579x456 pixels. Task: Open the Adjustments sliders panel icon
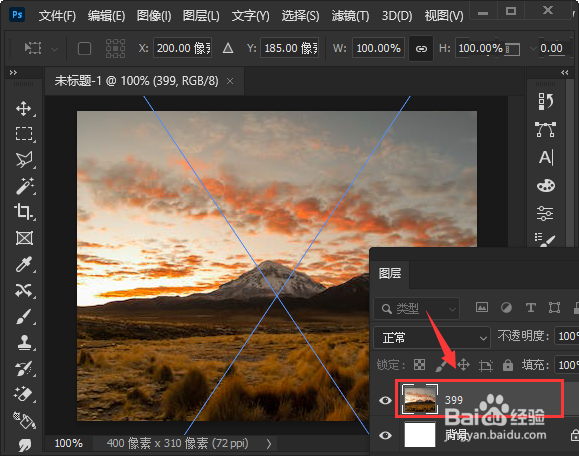(545, 213)
